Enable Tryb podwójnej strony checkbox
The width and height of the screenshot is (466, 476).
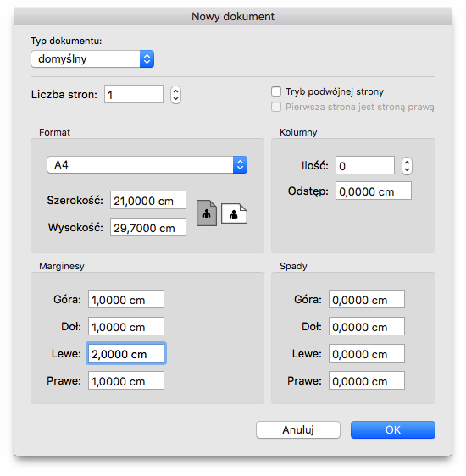tap(276, 91)
